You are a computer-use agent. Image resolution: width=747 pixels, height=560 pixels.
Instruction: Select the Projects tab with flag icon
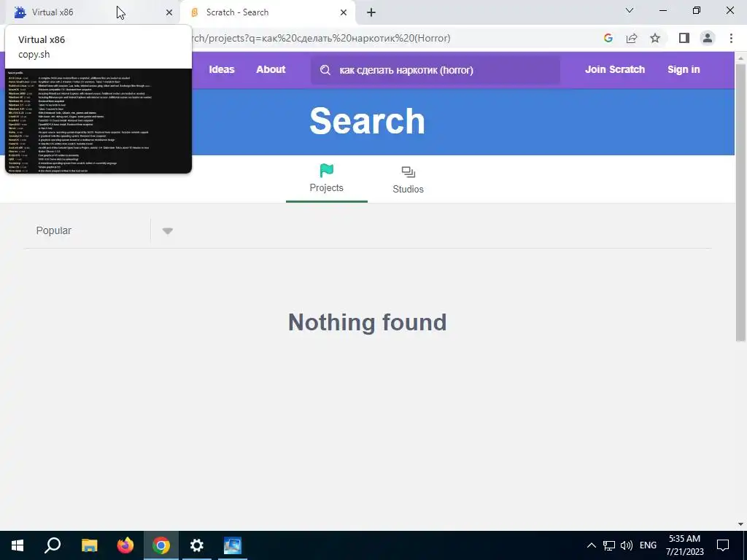(x=326, y=179)
